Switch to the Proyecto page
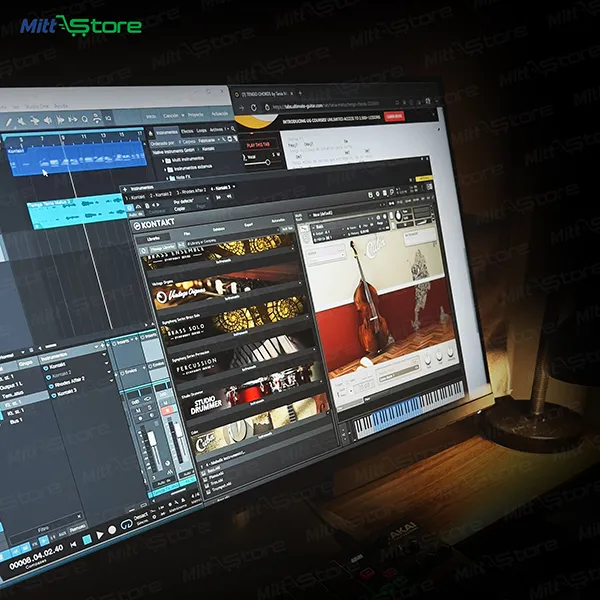 coord(196,115)
